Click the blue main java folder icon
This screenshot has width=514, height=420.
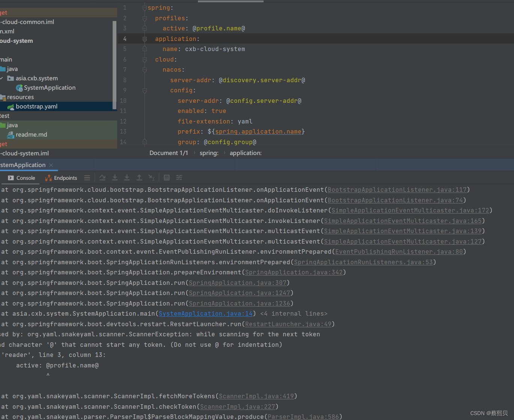click(x=3, y=69)
